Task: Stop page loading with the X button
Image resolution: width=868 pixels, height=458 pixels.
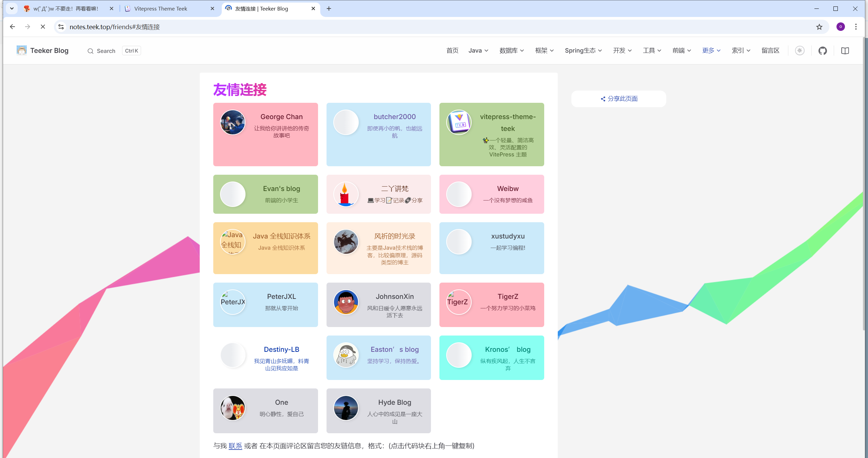Action: pos(43,27)
